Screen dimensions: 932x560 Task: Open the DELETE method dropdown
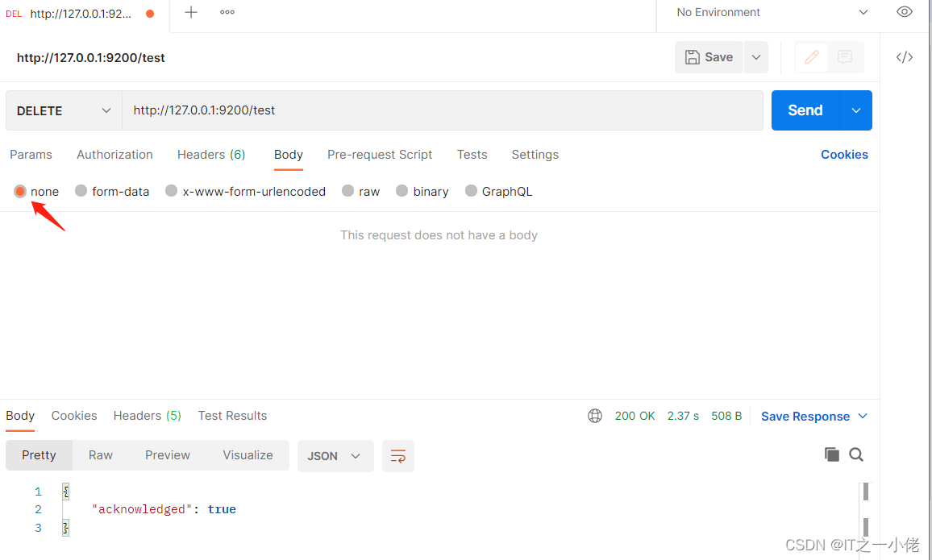click(64, 110)
